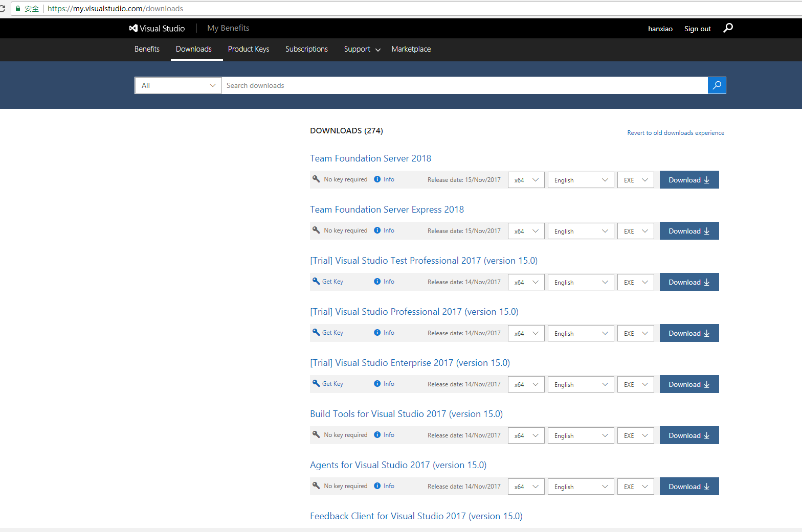Click info icon for Build Tools for Visual Studio 2017

(377, 435)
